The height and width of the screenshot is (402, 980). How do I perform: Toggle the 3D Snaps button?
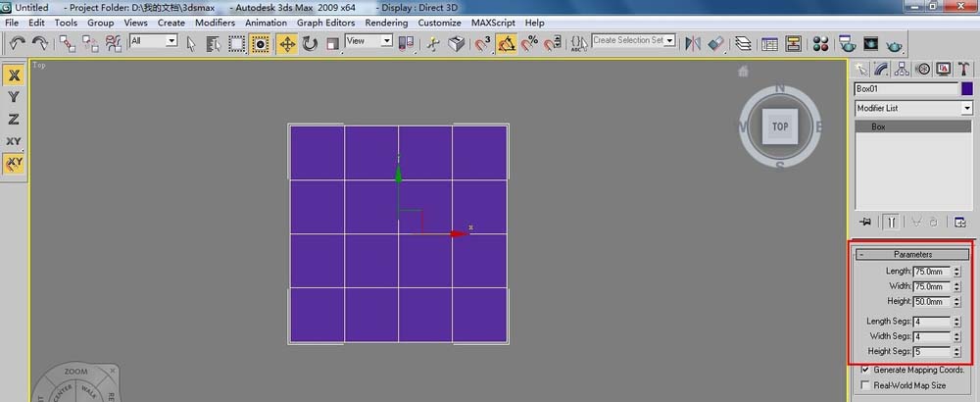[x=483, y=43]
